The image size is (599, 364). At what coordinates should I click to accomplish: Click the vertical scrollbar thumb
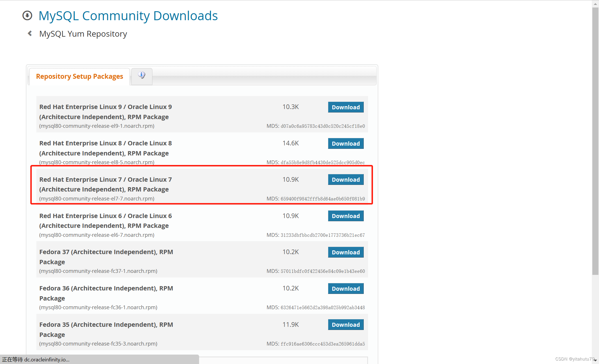pyautogui.click(x=595, y=141)
